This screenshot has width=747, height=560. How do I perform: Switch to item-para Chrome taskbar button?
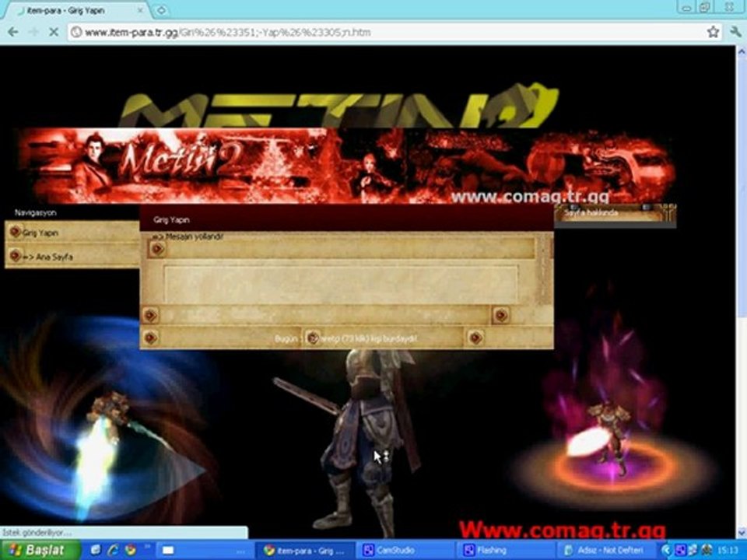306,551
